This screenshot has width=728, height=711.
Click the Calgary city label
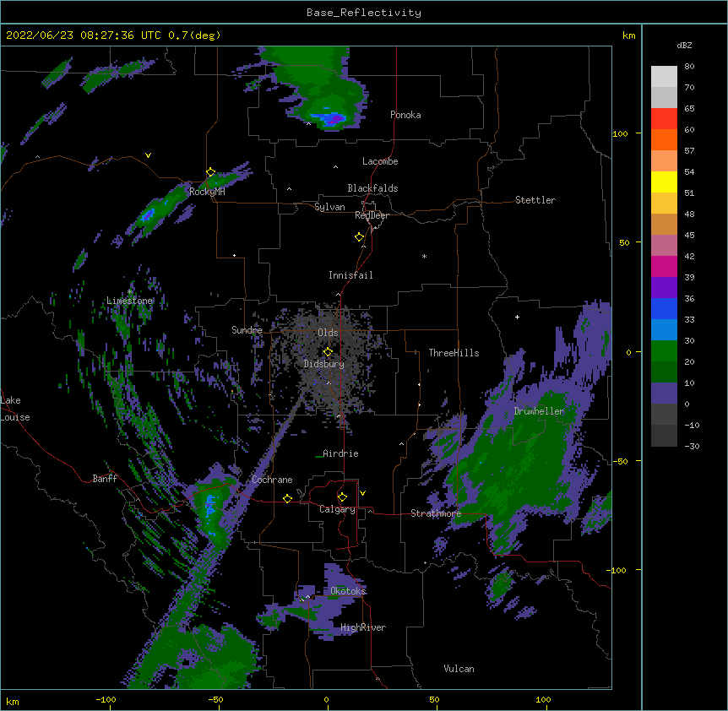click(x=337, y=509)
